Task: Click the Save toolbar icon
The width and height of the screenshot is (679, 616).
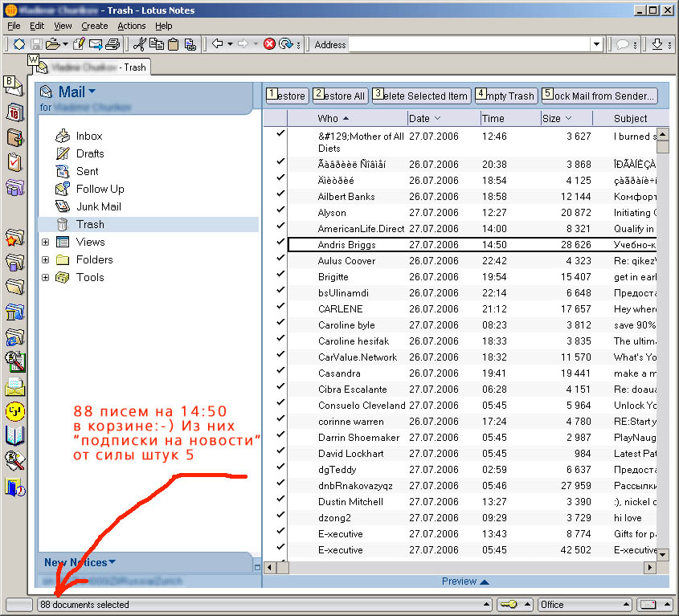Action: 36,44
